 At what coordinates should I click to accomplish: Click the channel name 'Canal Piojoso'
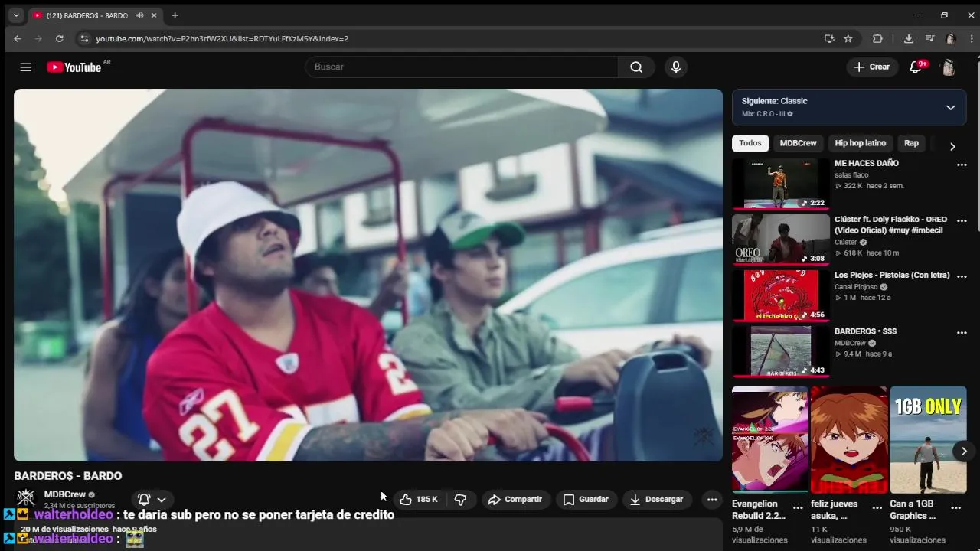[856, 287]
